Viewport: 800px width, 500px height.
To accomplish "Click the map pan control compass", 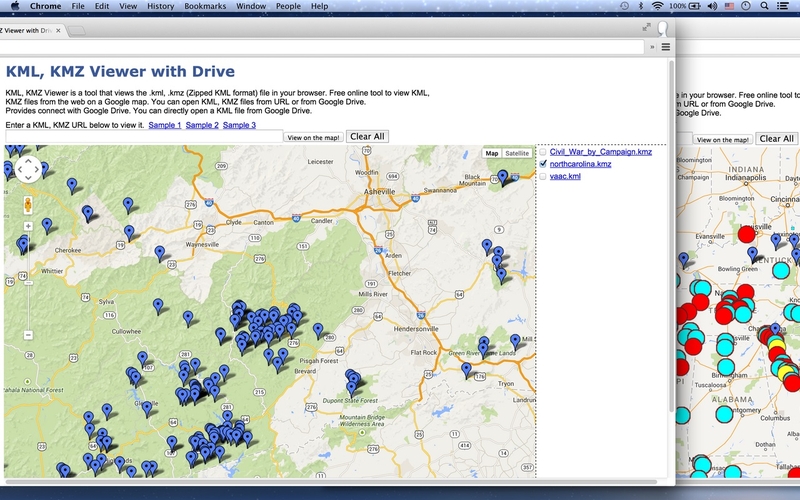I will (28, 170).
